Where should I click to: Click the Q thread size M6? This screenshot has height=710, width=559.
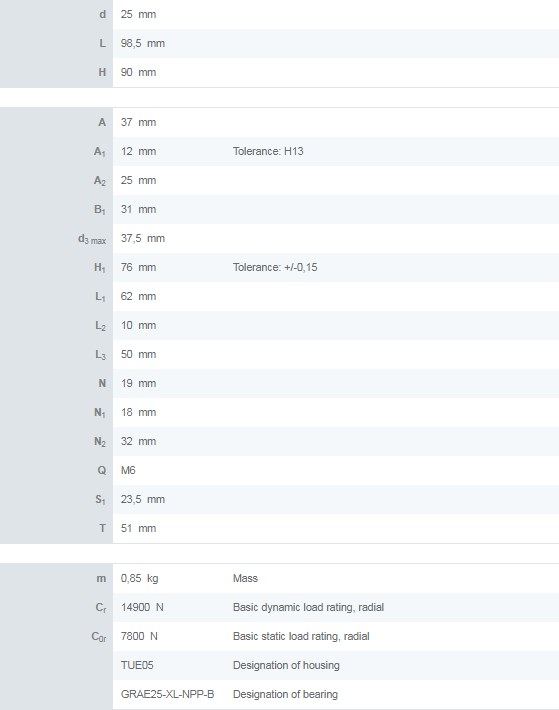128,470
